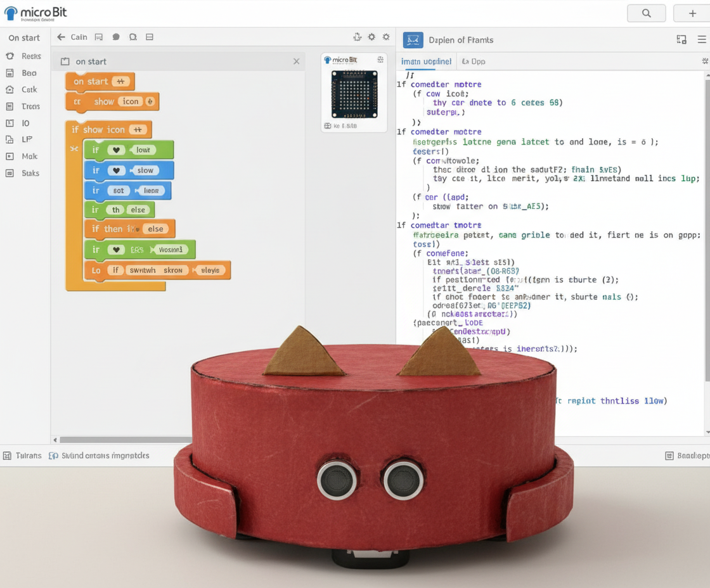Image resolution: width=710 pixels, height=588 pixels.
Task: Open the Mak category in sidebar
Action: click(x=10, y=157)
